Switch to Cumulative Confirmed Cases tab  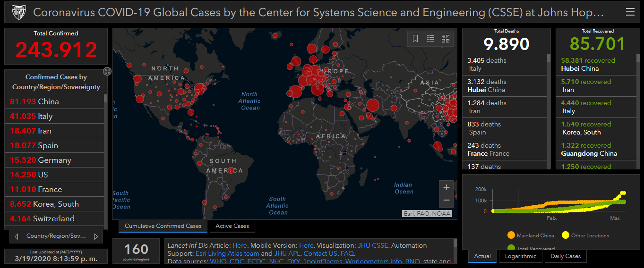(x=163, y=226)
